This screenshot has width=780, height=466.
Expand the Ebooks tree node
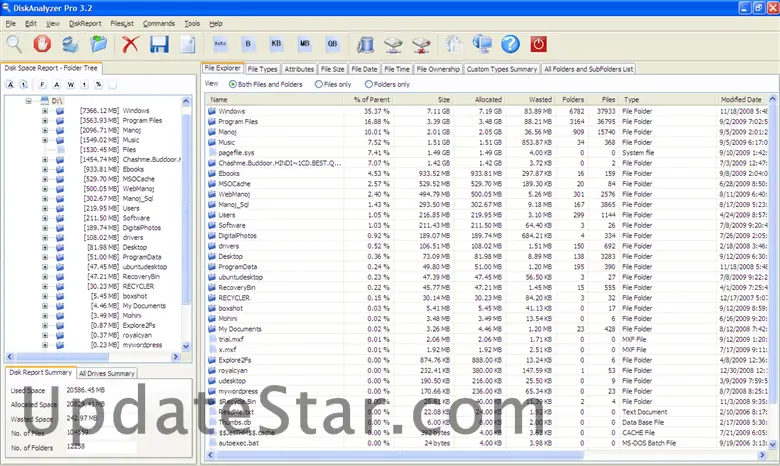(45, 169)
